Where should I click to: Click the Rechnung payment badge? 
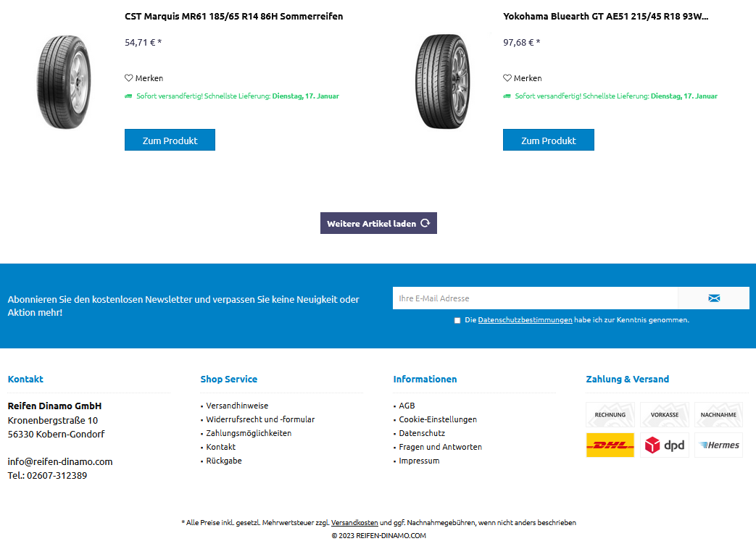[x=610, y=414]
